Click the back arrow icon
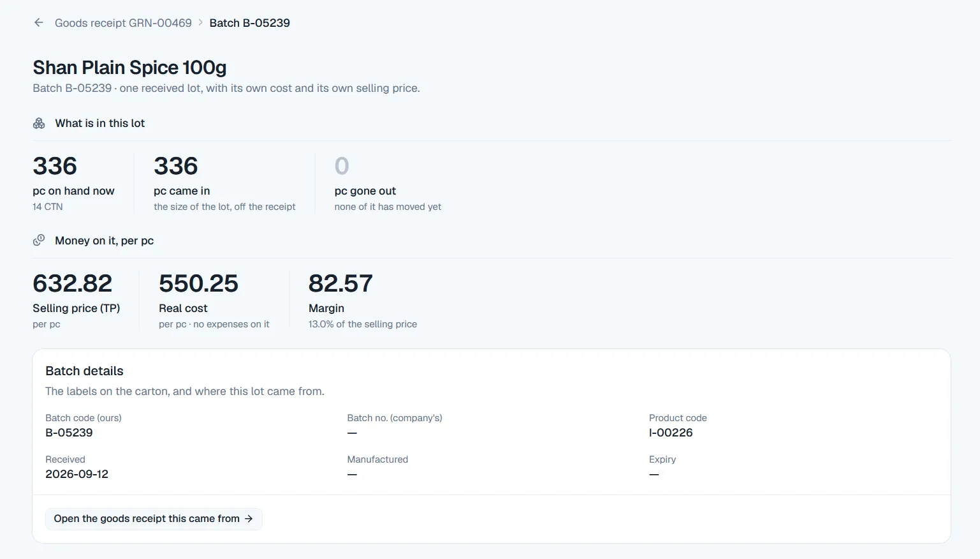 click(39, 23)
